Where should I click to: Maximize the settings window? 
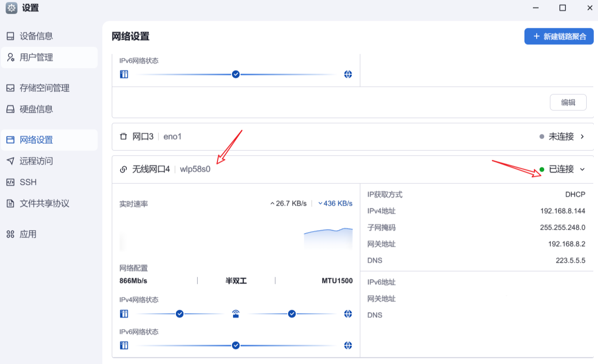click(x=562, y=8)
